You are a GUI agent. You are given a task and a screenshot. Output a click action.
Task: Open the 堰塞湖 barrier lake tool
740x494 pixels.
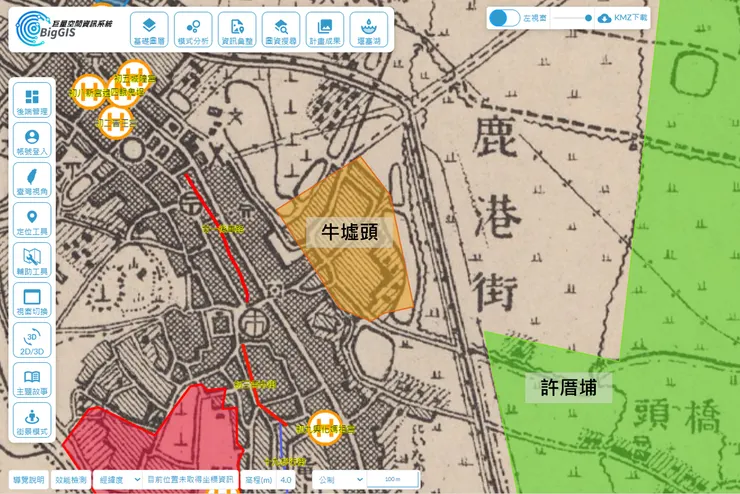(x=369, y=30)
